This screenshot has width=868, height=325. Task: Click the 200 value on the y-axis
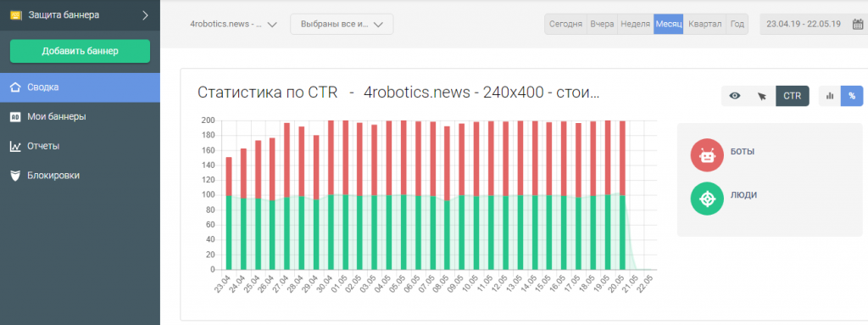[x=209, y=120]
